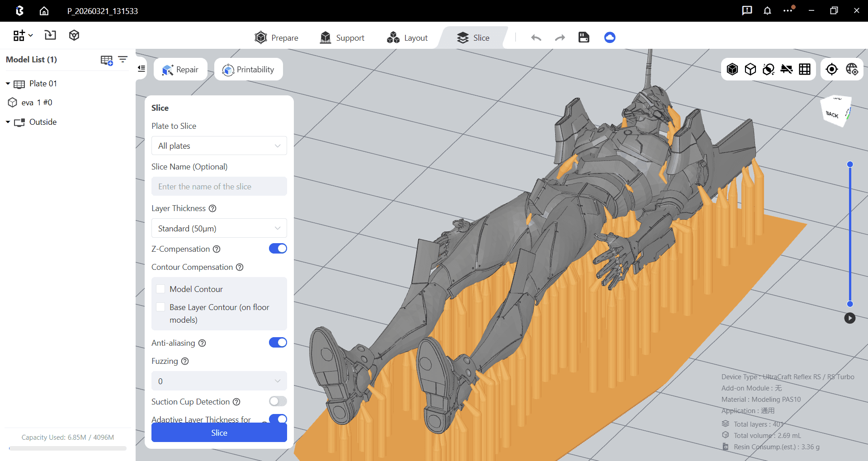This screenshot has height=461, width=868.
Task: Click the home icon in title bar
Action: pyautogui.click(x=44, y=11)
